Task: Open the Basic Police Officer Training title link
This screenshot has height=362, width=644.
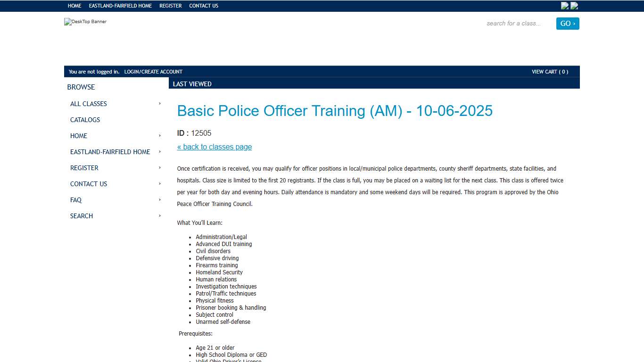Action: click(335, 111)
